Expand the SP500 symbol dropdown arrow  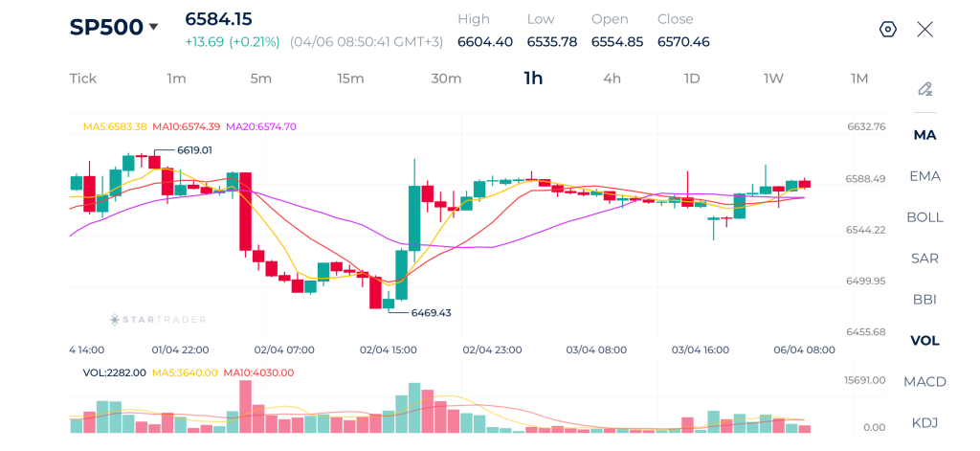[153, 27]
